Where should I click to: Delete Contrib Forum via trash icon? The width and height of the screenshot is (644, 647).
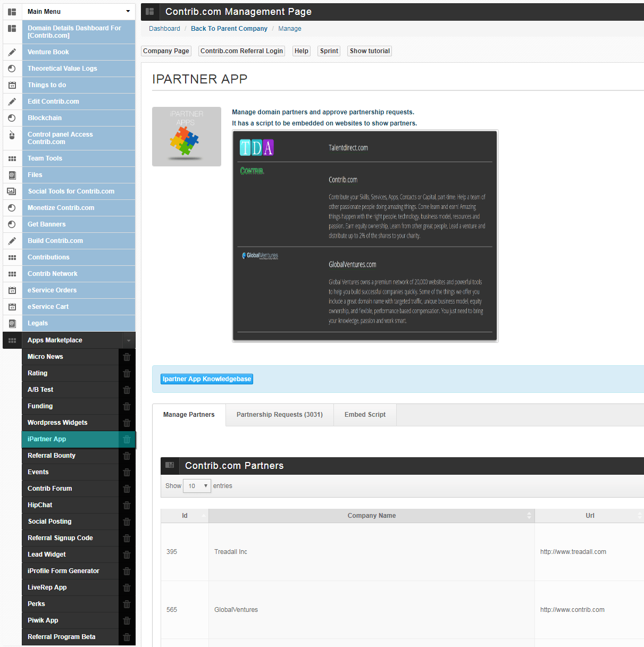[127, 489]
